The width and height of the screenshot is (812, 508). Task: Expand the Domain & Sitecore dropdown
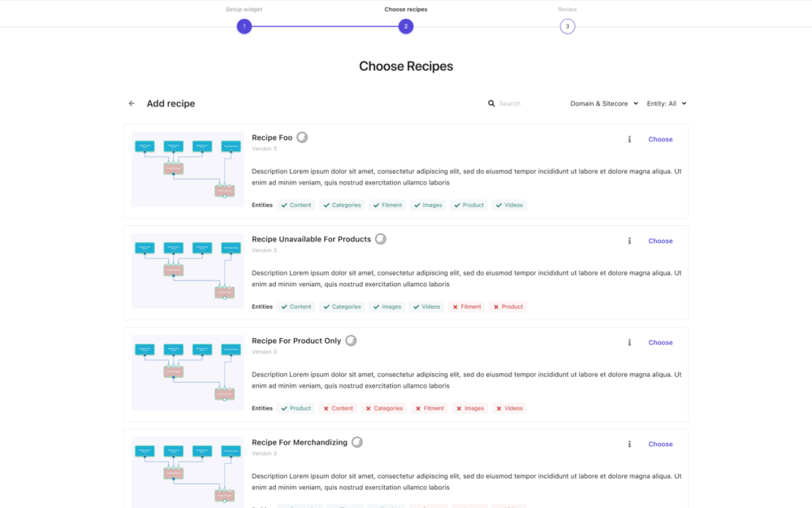pos(603,104)
